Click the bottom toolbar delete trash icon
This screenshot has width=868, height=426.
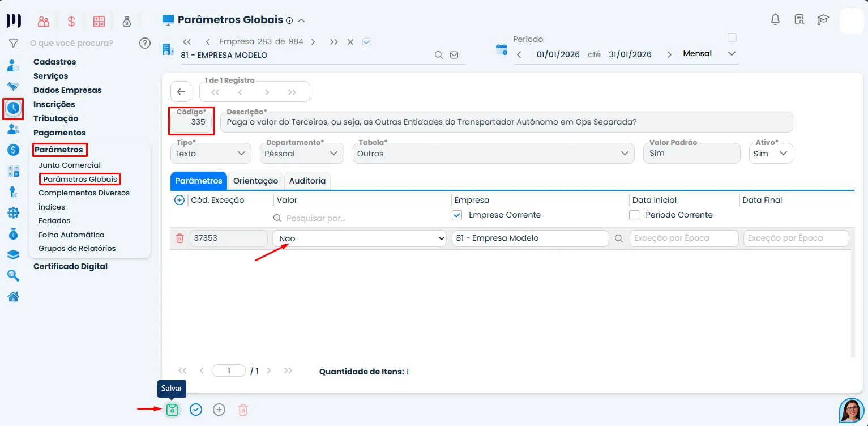point(243,410)
